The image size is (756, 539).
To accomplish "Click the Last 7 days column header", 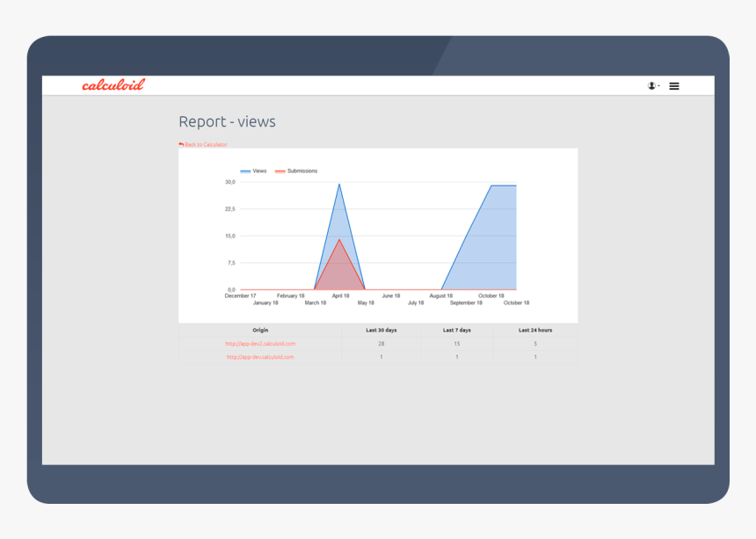I will click(457, 331).
